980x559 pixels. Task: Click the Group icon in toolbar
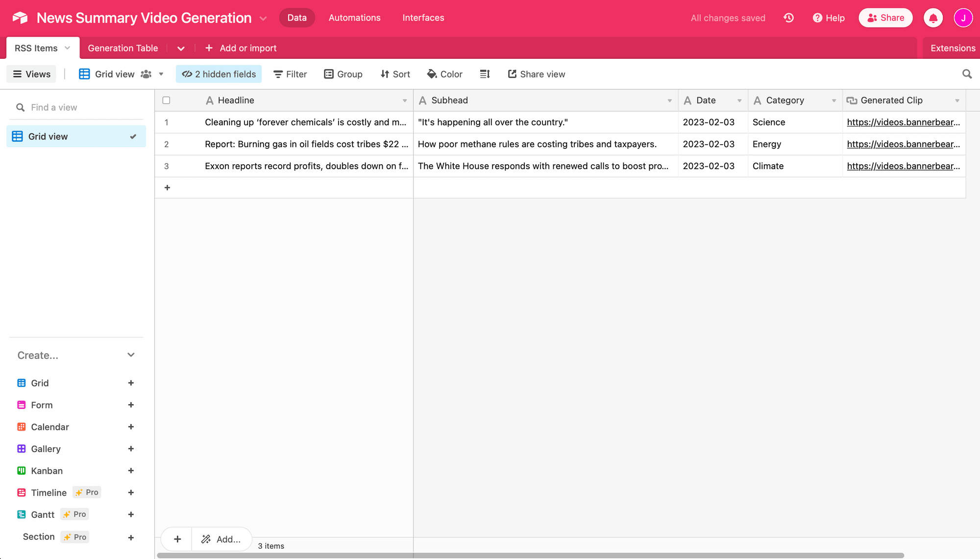tap(343, 74)
